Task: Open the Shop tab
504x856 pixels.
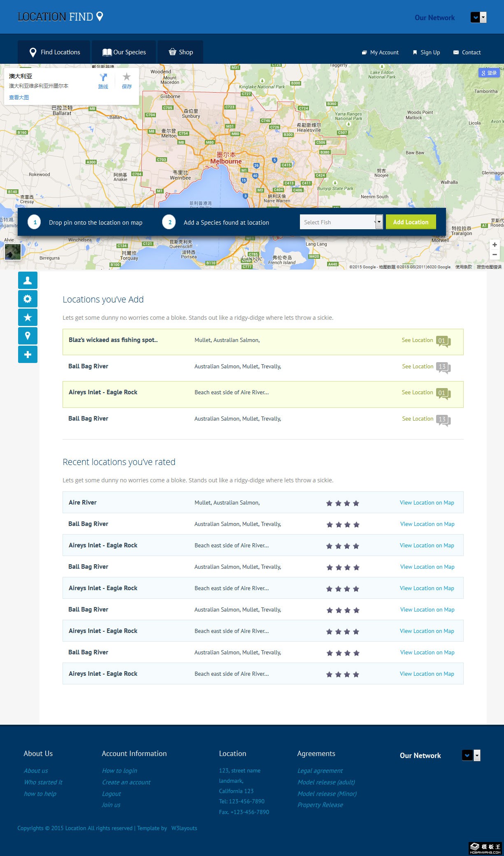Action: pos(180,52)
